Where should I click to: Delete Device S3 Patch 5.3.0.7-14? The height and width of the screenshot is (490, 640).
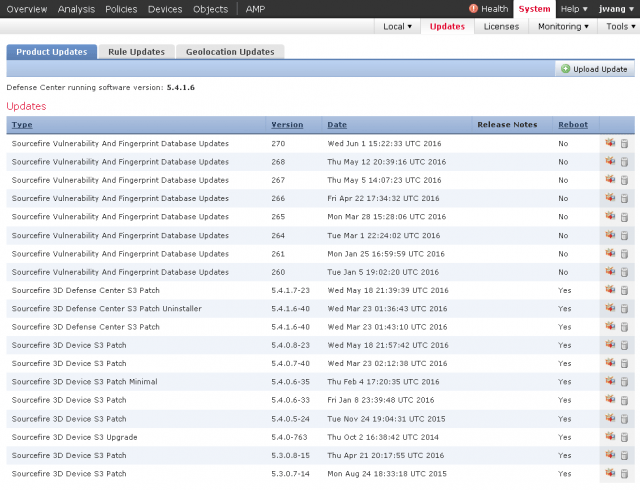pyautogui.click(x=624, y=474)
